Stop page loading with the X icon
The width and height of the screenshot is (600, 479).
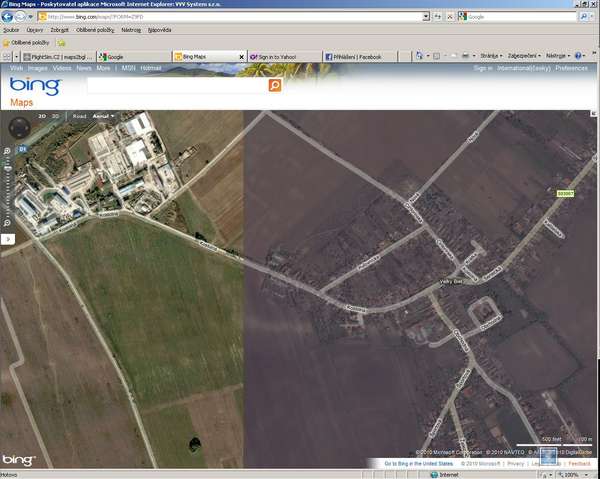(450, 17)
